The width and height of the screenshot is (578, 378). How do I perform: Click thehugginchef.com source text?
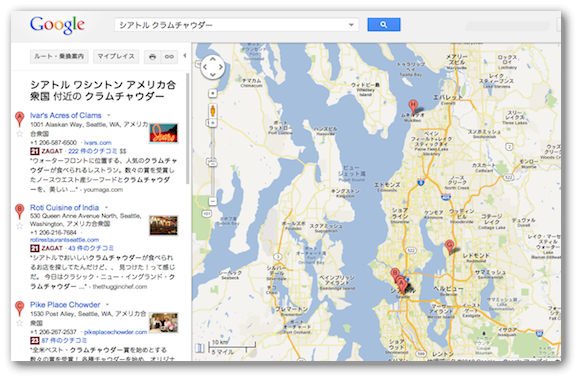pos(120,287)
